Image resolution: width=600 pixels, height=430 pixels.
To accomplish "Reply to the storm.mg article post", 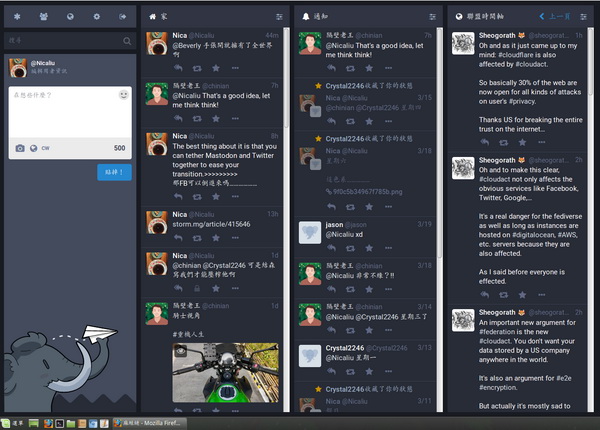I will click(178, 238).
